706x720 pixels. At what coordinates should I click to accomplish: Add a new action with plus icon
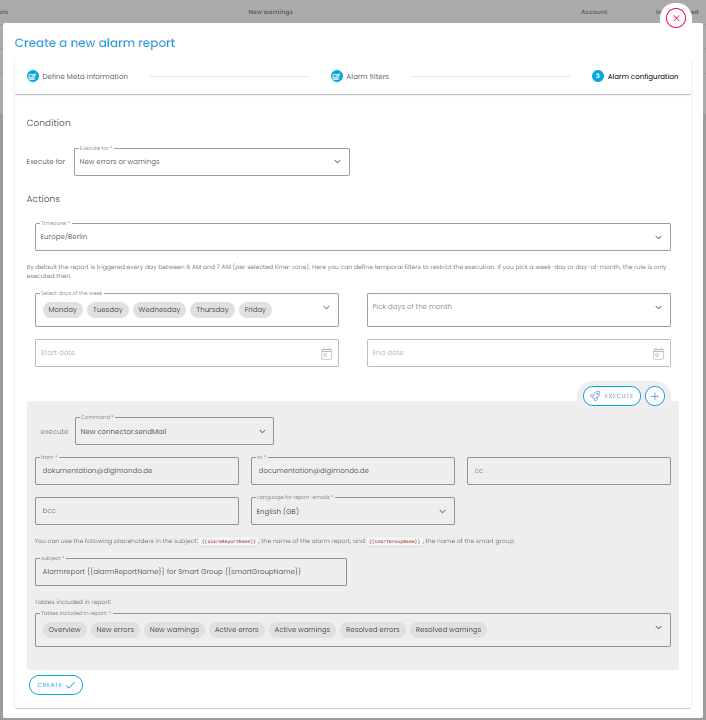point(655,396)
